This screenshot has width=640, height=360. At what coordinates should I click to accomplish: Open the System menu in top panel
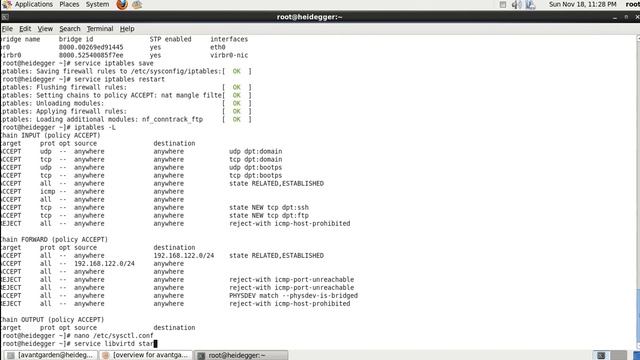point(97,4)
